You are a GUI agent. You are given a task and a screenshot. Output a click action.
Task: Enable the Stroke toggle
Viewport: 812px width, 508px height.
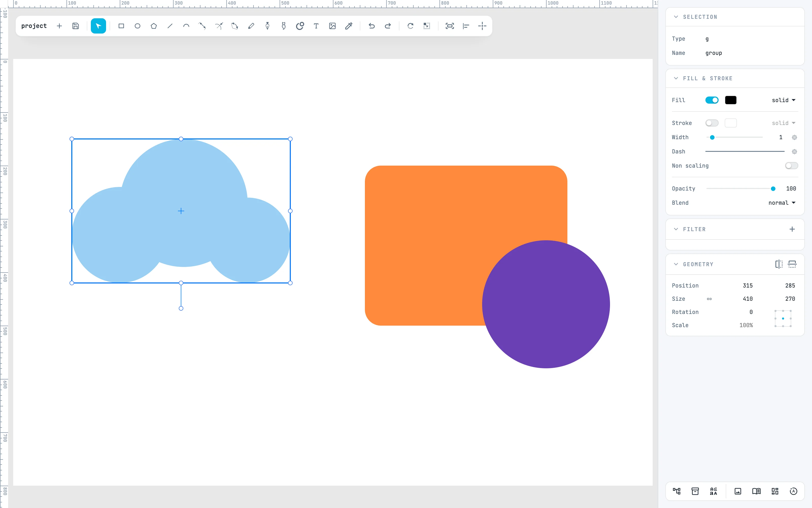click(x=712, y=123)
